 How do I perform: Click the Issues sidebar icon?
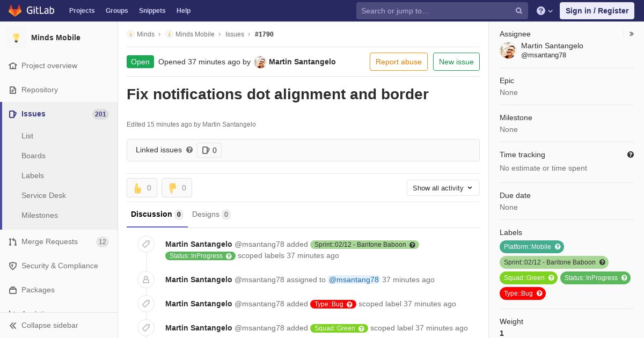13,114
